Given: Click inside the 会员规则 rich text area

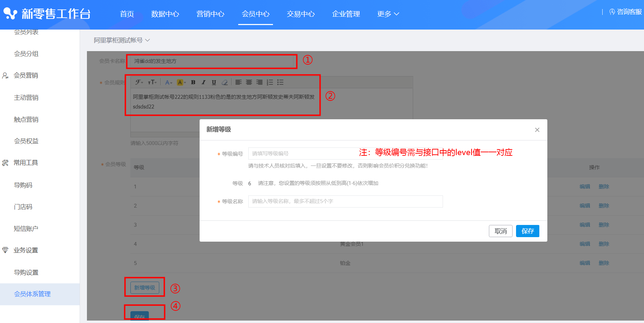Looking at the screenshot, I should (x=272, y=110).
